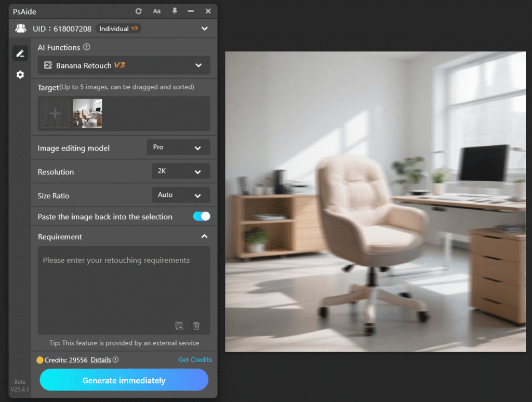Pin the PsAide window

174,11
